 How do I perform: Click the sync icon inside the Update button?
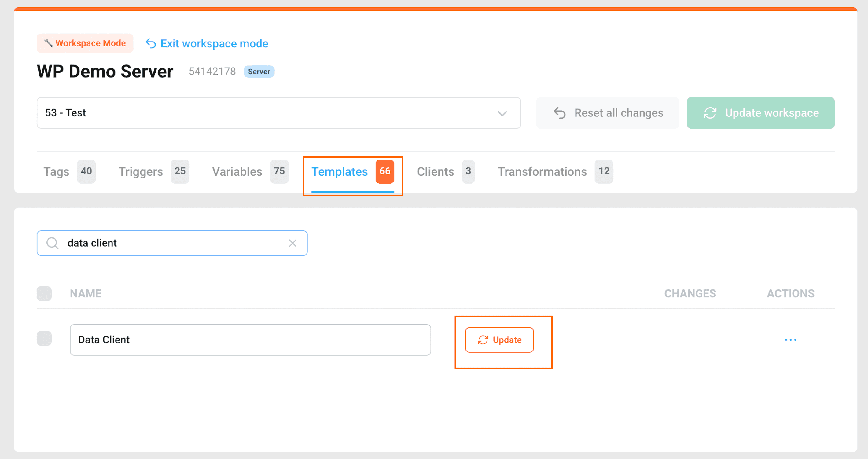pos(483,340)
